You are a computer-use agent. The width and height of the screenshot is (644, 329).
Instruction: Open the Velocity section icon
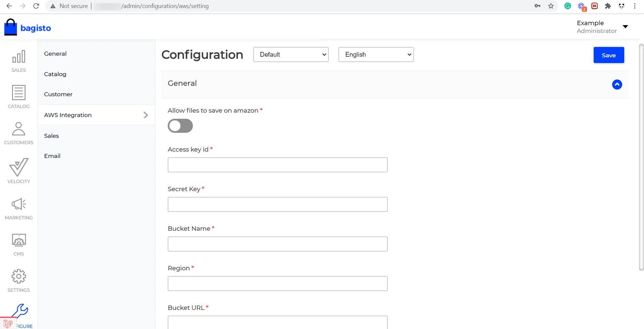coord(19,167)
